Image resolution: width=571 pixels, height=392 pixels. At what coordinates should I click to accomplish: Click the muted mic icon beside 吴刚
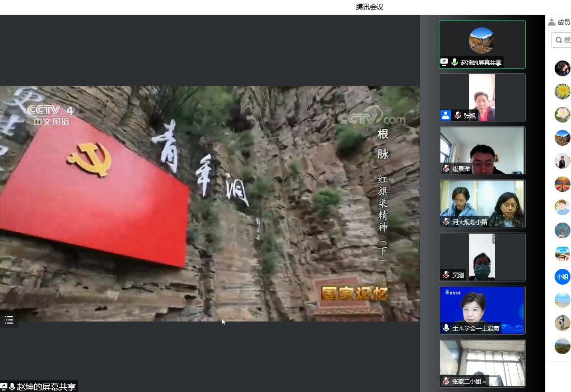pos(446,275)
